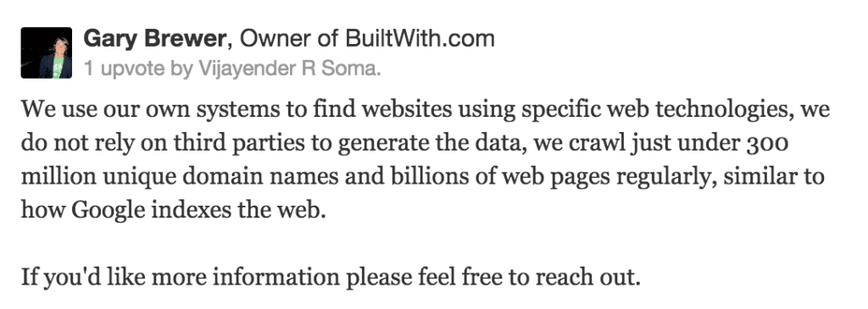Click the Gary Brewer author name
The height and width of the screenshot is (309, 868).
[x=154, y=39]
